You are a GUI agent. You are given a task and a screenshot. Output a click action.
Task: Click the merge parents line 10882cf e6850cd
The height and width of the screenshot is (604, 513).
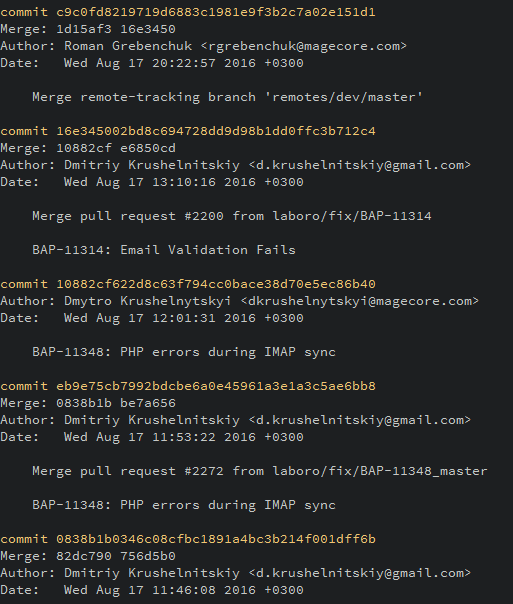tap(88, 148)
